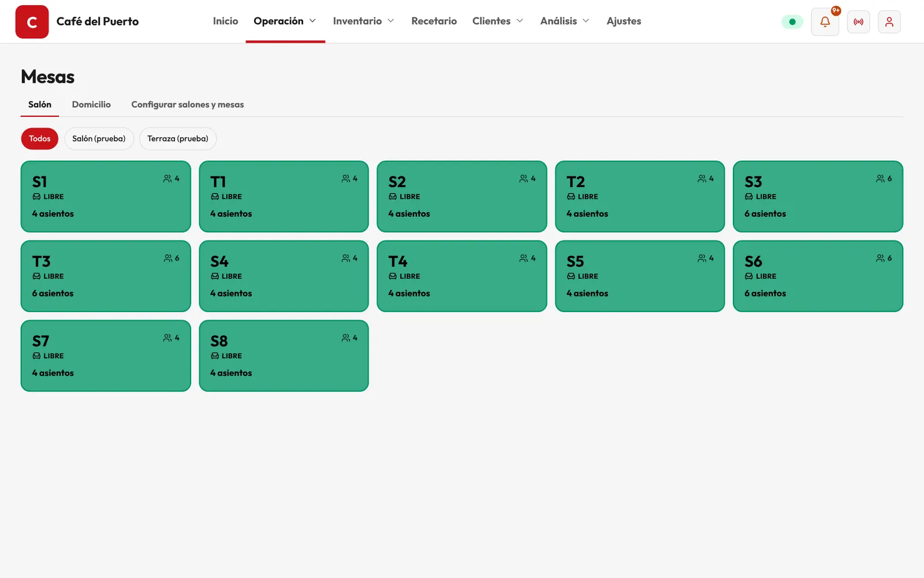This screenshot has height=578, width=924.
Task: Click the guests icon on table T1
Action: 346,179
